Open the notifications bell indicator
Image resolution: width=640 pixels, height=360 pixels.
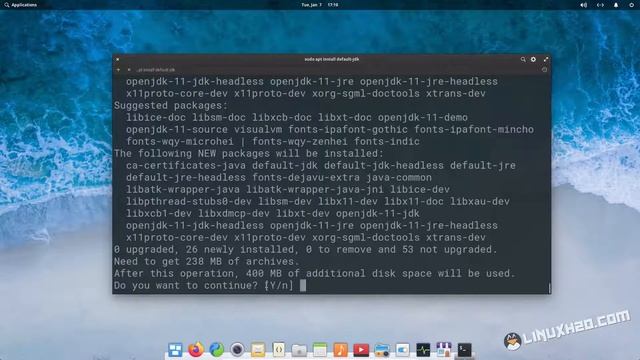pyautogui.click(x=616, y=5)
